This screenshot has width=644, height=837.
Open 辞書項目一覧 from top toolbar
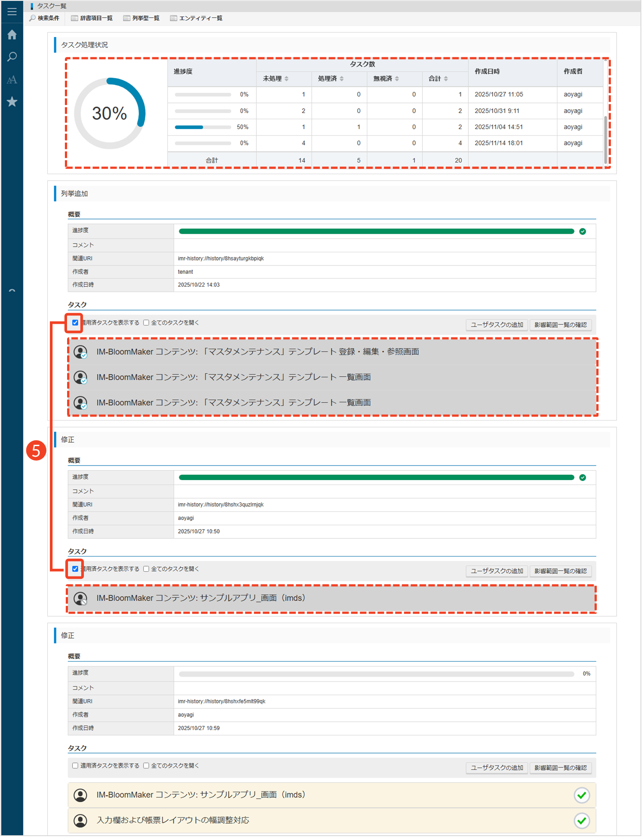pos(92,18)
